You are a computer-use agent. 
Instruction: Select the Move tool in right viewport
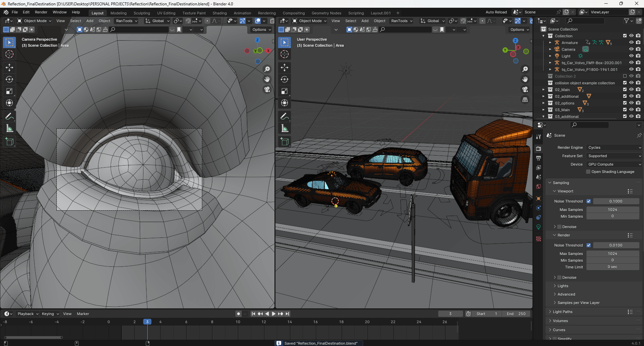click(285, 68)
